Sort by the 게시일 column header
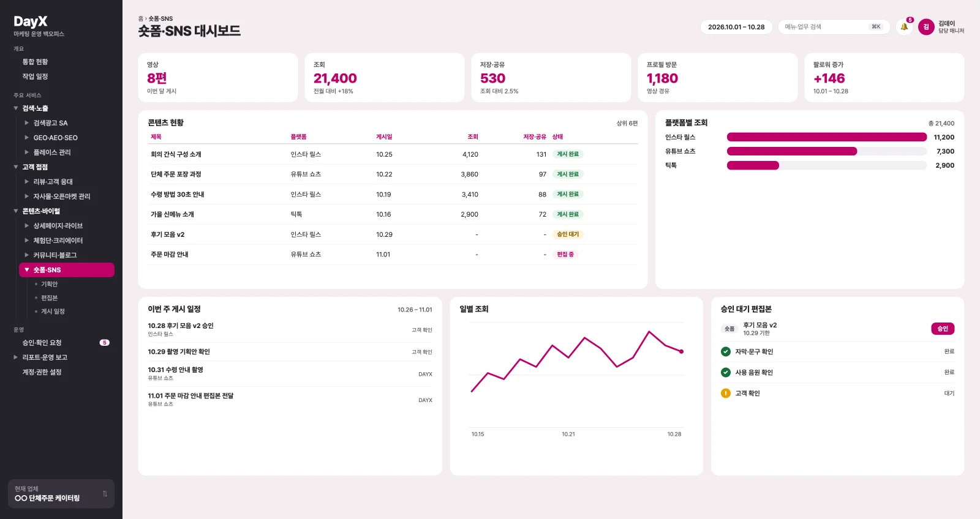This screenshot has width=980, height=519. click(384, 137)
